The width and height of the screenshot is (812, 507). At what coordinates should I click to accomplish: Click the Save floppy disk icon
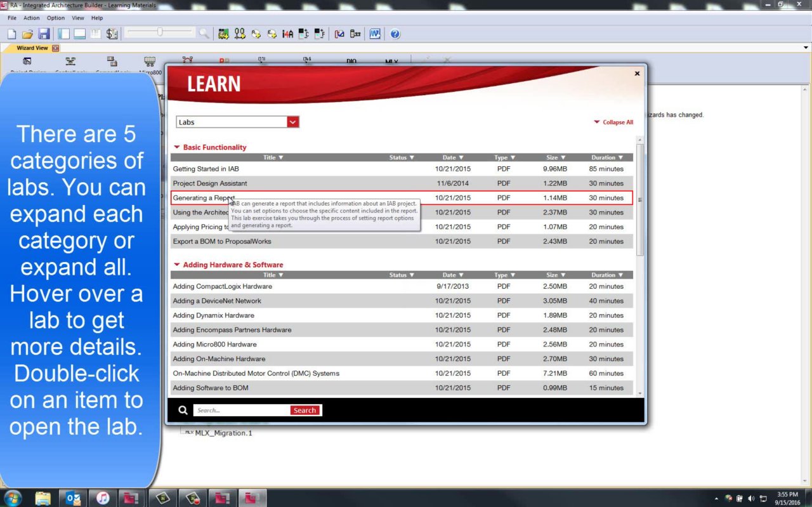[44, 34]
